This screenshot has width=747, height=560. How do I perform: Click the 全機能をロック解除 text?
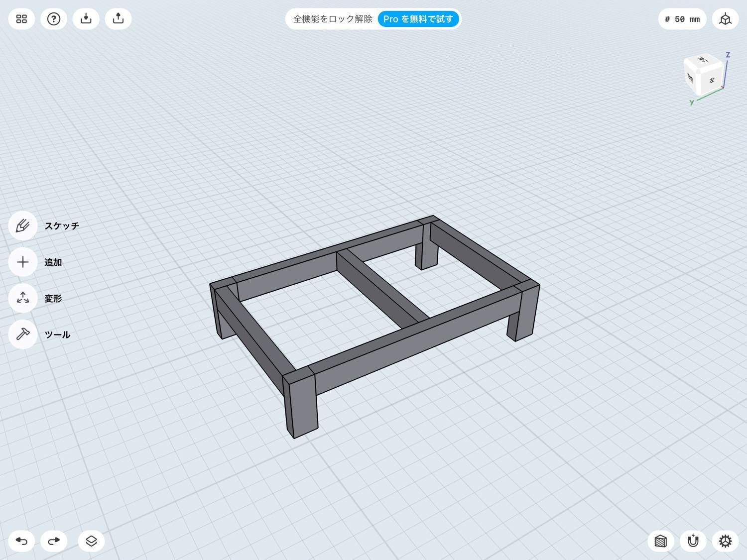(x=333, y=19)
